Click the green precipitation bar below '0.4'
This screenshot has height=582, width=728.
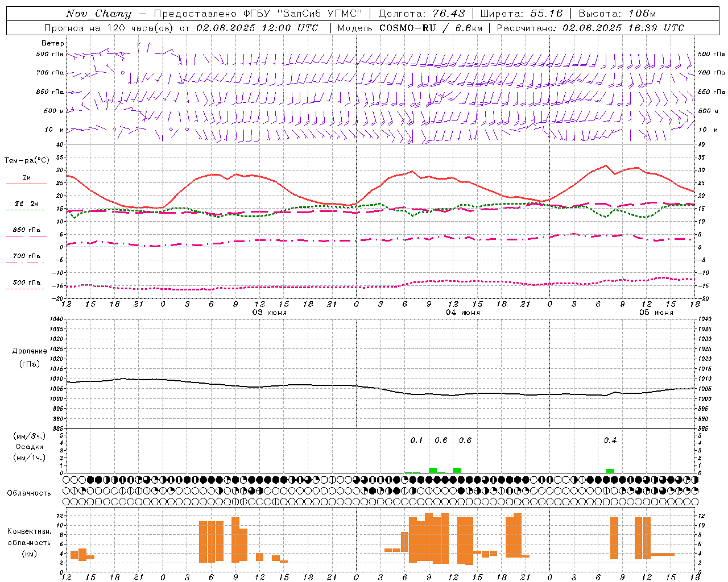610,471
